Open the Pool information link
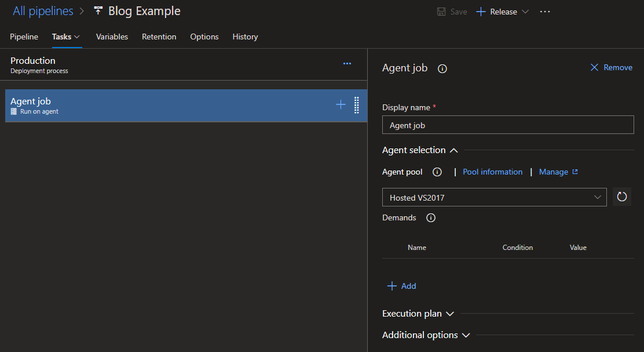Screen dimensions: 644x352 click(492, 172)
